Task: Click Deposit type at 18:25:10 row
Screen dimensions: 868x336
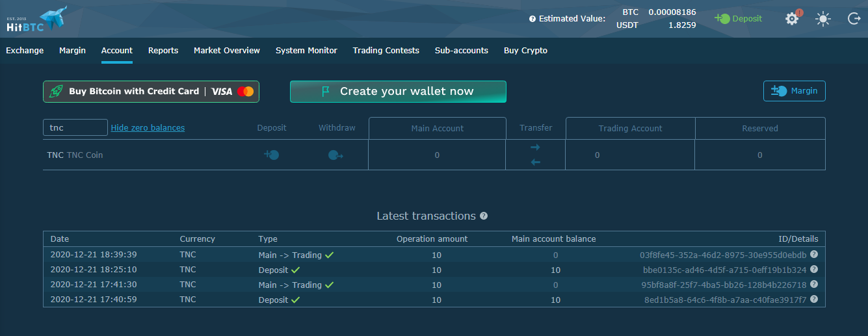Action: 273,270
